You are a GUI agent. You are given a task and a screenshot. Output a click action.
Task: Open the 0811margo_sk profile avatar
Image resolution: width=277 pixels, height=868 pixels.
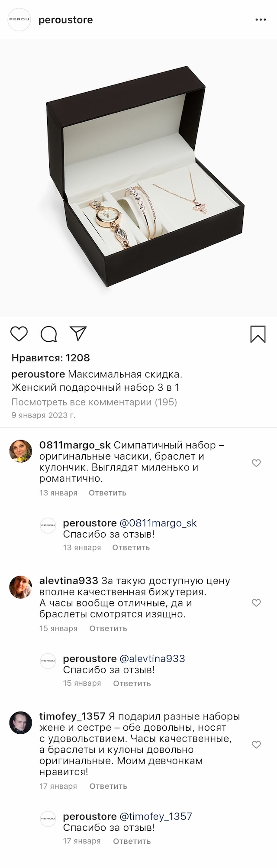point(21,451)
